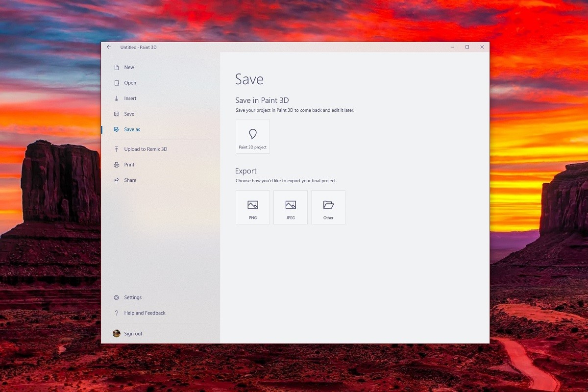Select the Insert icon in the sidebar

pos(116,98)
